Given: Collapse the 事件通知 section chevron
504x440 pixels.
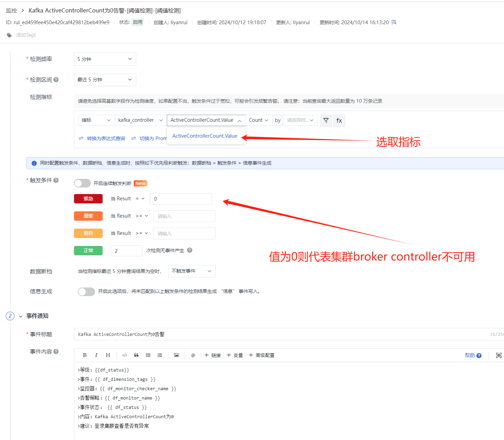Looking at the screenshot, I should [21, 316].
